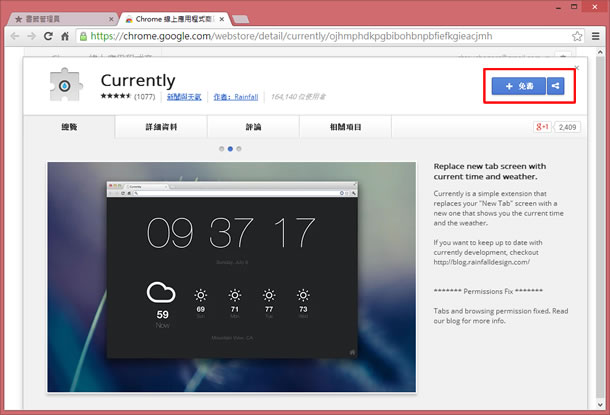
Task: Select the first carousel dot
Action: (221, 149)
